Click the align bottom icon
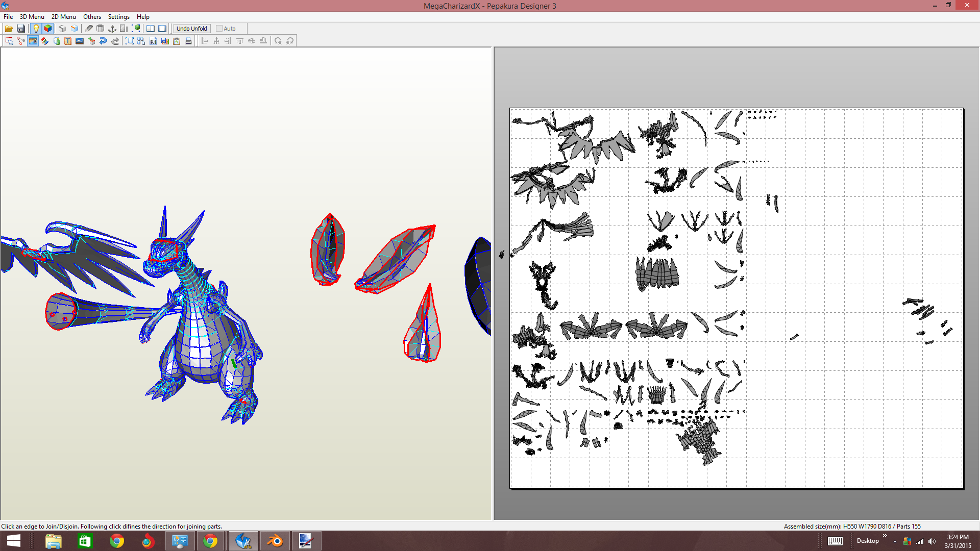This screenshot has height=551, width=980. tap(263, 41)
